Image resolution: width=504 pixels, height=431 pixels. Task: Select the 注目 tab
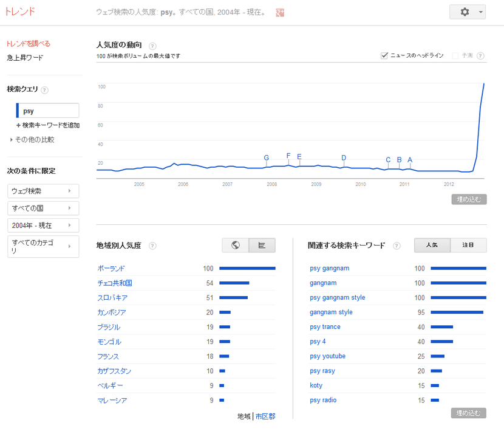point(468,245)
